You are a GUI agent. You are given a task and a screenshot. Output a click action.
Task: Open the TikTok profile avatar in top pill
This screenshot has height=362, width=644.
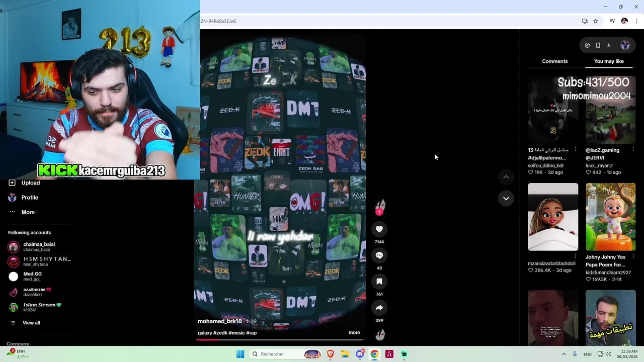625,45
